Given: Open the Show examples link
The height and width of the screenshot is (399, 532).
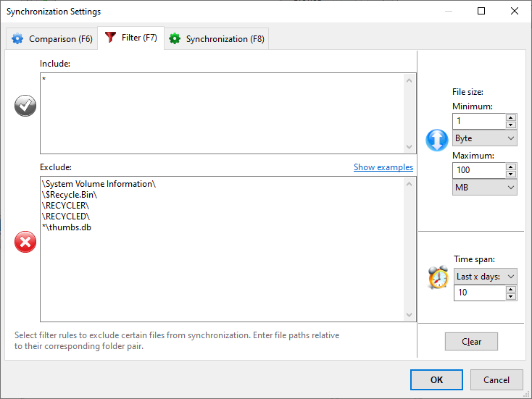Looking at the screenshot, I should [383, 167].
